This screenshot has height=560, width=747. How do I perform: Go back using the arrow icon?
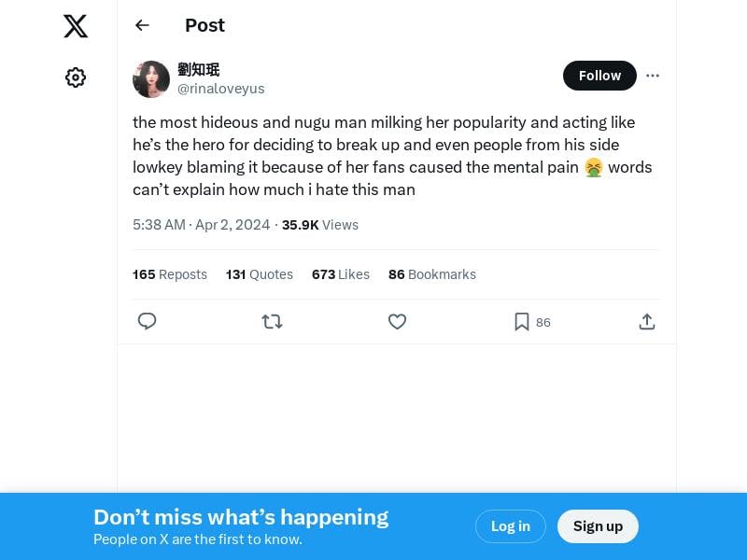tap(142, 25)
